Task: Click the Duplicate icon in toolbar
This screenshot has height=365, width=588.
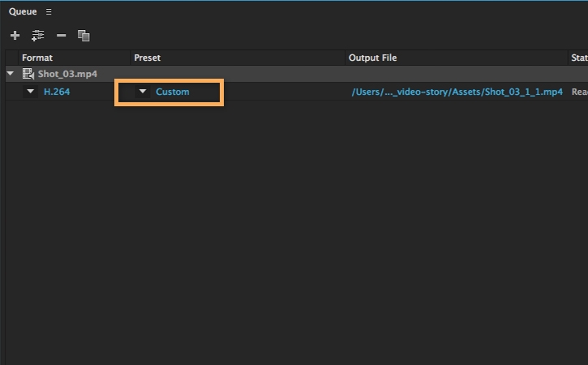Action: coord(84,36)
